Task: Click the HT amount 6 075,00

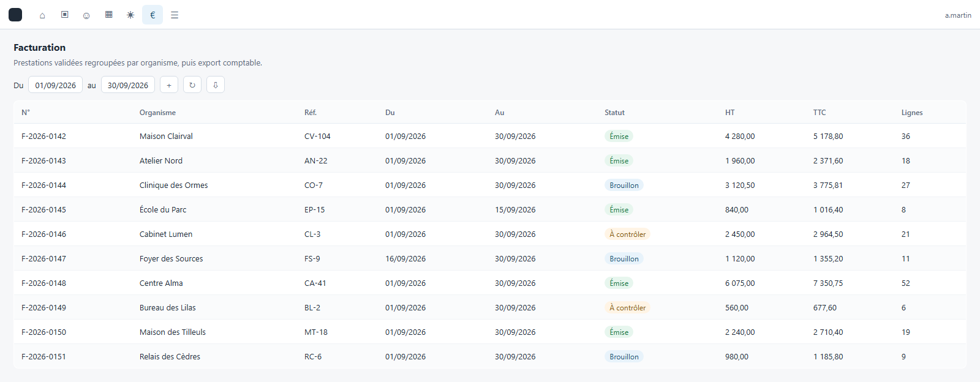Action: click(x=740, y=283)
